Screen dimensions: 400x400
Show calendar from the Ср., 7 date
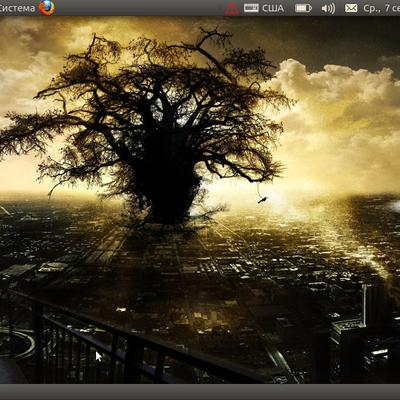[x=382, y=8]
